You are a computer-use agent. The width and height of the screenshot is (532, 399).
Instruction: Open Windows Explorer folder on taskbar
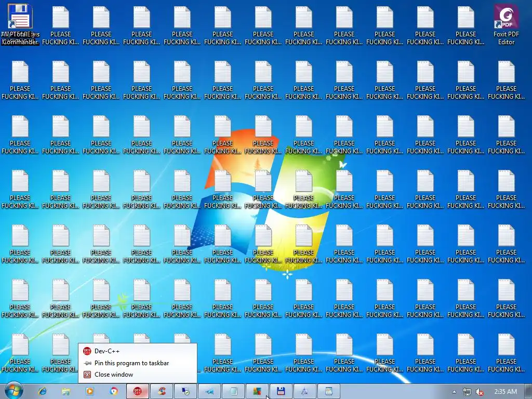(x=66, y=392)
